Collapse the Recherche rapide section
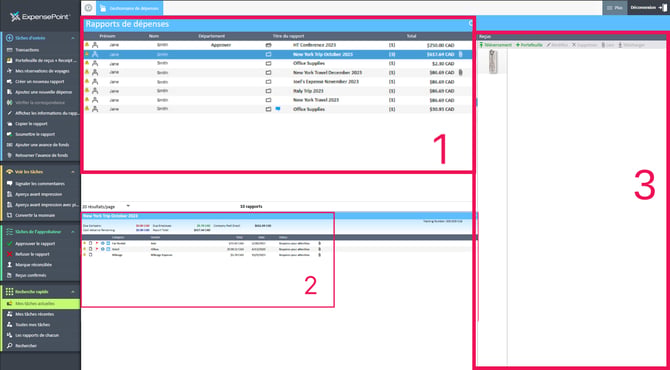 point(73,292)
